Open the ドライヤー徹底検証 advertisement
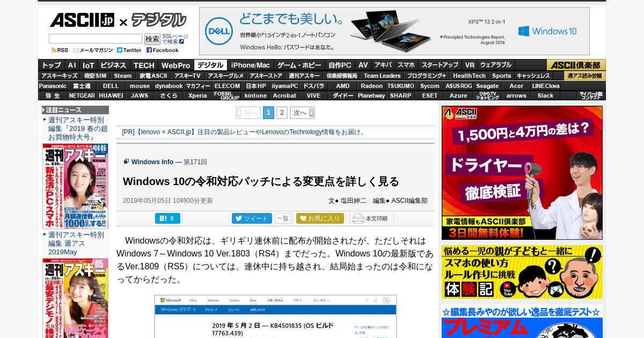This screenshot has width=644, height=338. 522,173
